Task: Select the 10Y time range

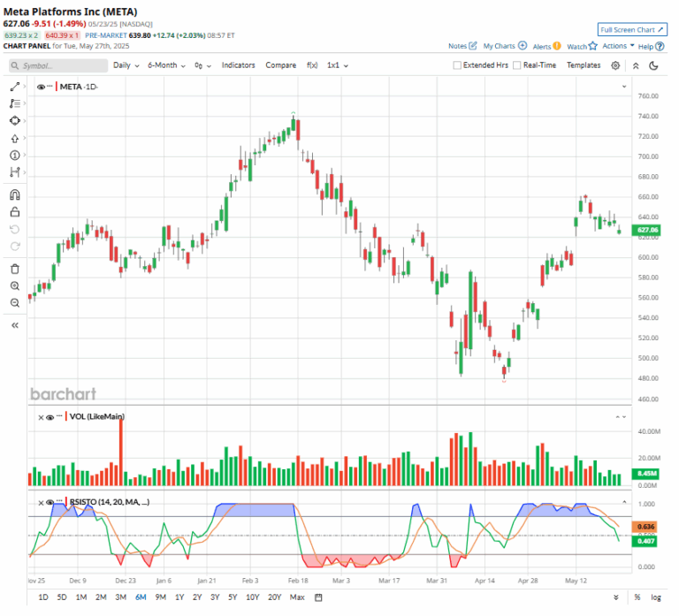Action: (x=252, y=597)
